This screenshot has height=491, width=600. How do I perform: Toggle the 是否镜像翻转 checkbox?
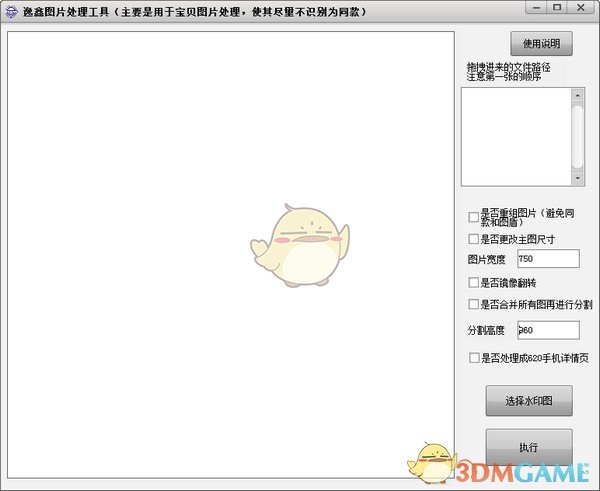(x=474, y=282)
